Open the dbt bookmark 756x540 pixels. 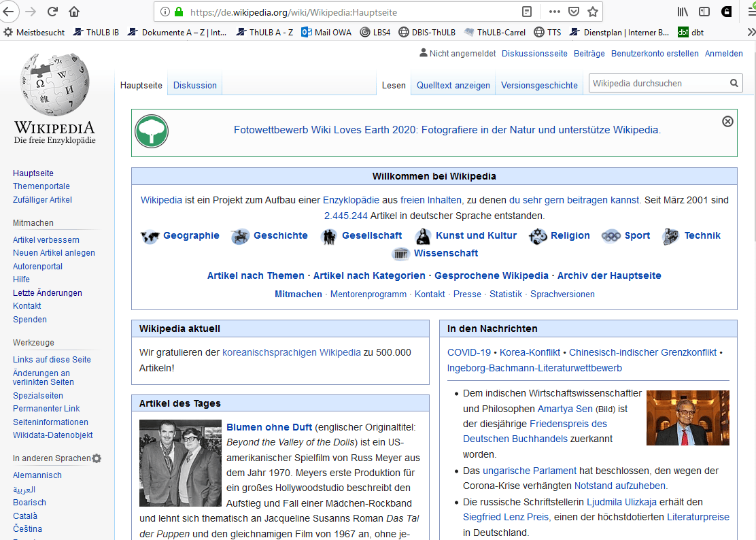pyautogui.click(x=691, y=32)
